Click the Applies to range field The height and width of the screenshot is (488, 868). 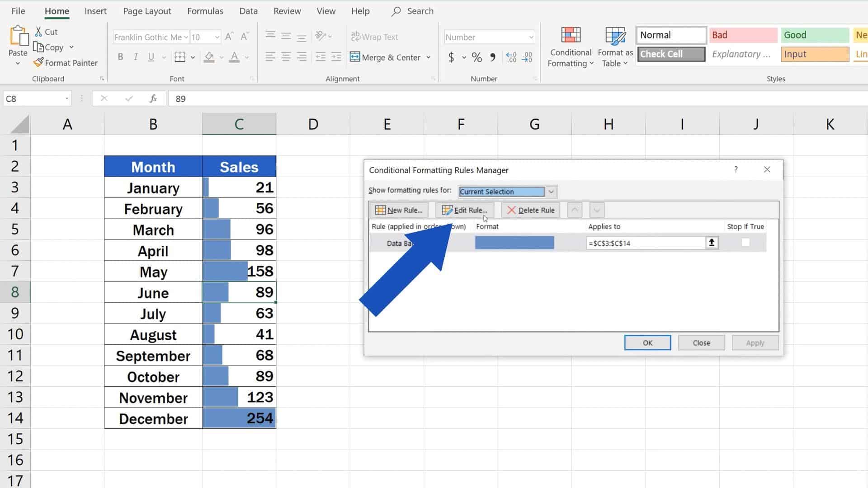coord(646,243)
